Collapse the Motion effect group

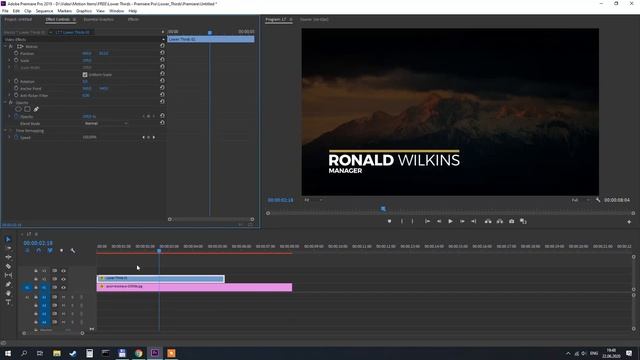tap(5, 47)
